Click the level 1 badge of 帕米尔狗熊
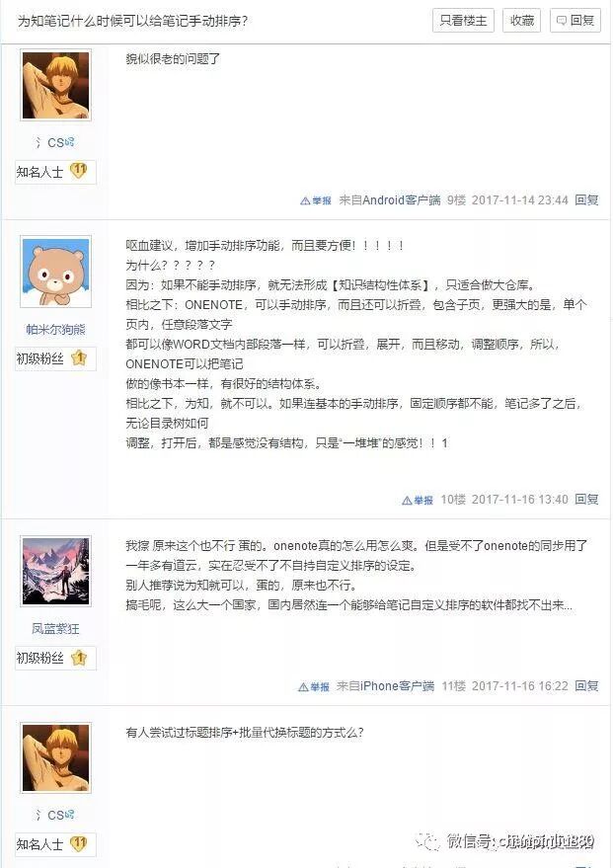This screenshot has height=868, width=613. (79, 358)
